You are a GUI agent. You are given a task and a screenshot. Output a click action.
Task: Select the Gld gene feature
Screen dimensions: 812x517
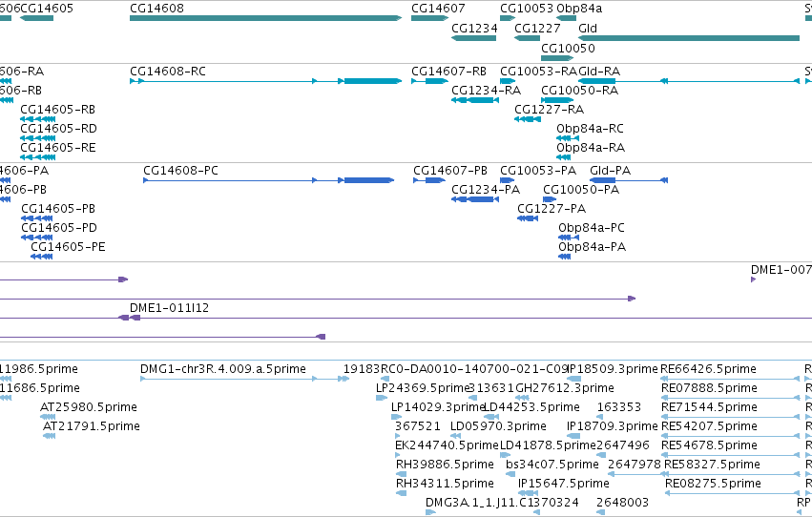689,38
